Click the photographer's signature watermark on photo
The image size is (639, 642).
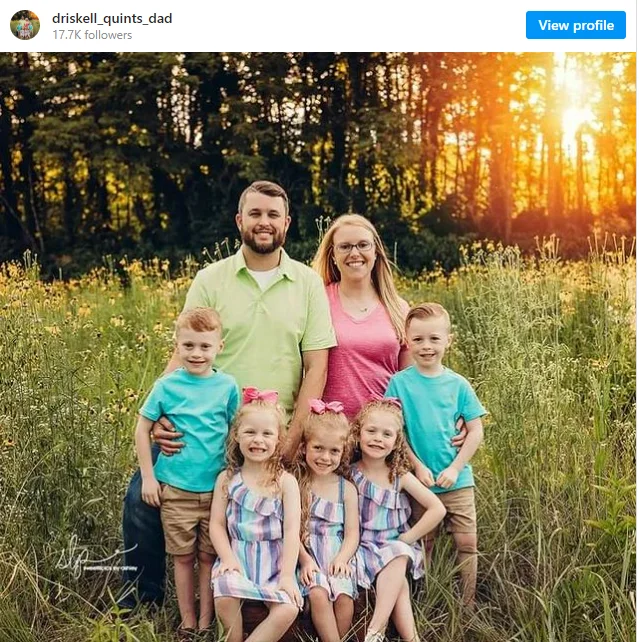(x=96, y=556)
